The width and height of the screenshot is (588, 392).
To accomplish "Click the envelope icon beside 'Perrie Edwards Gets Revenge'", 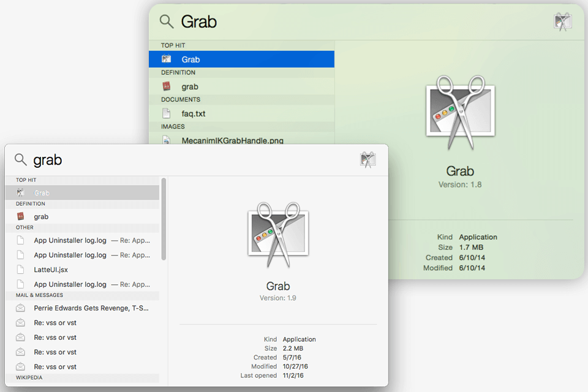I will click(x=20, y=308).
